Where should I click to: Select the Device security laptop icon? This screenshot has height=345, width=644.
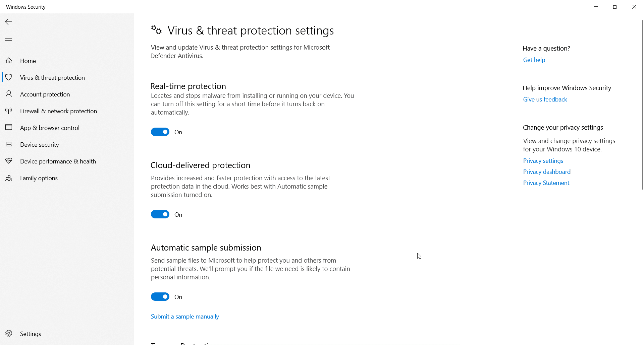coord(9,144)
